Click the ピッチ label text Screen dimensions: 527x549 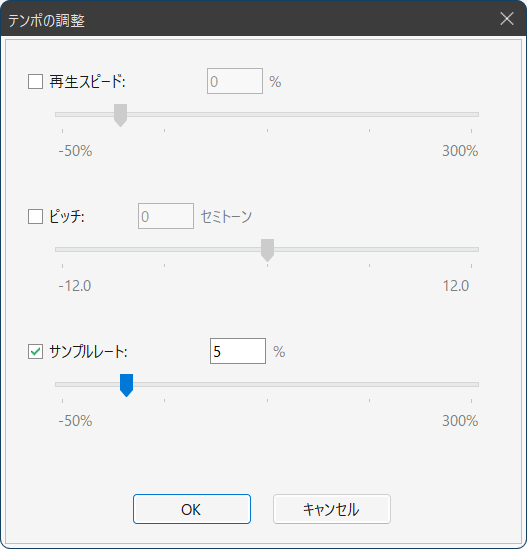(67, 216)
